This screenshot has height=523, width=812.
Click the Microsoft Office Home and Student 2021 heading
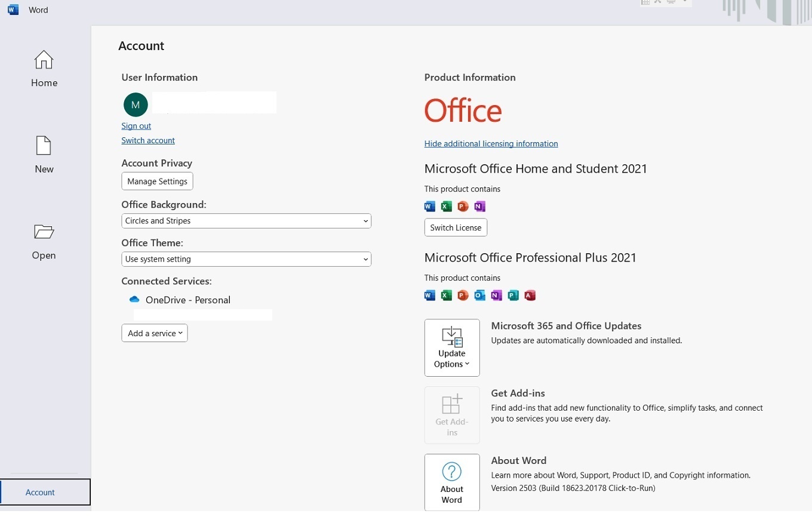(536, 169)
